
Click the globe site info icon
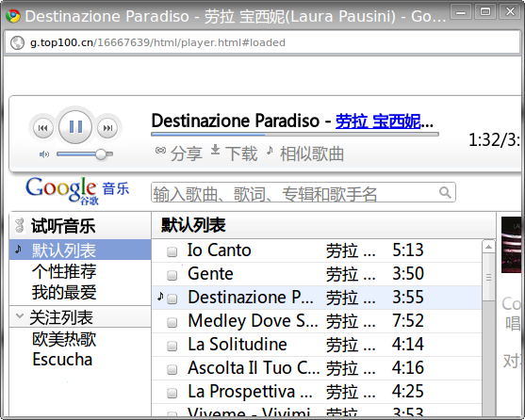tap(17, 42)
